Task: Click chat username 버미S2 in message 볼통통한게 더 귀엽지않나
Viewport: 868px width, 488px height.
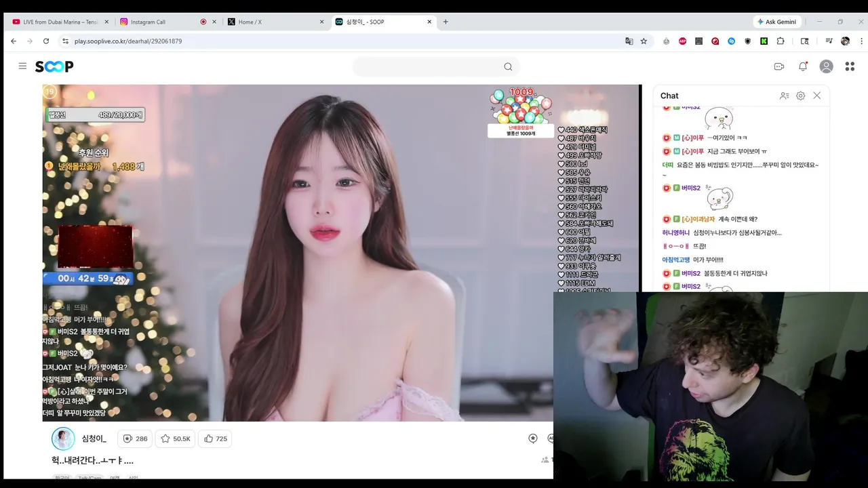Action: [x=691, y=273]
